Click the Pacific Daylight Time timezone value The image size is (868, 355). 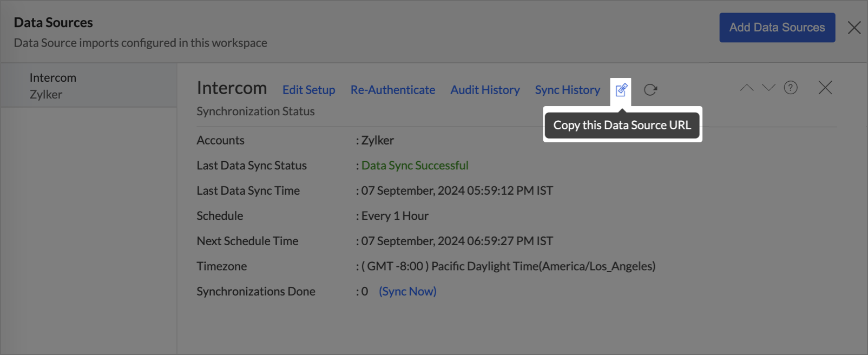click(x=509, y=266)
